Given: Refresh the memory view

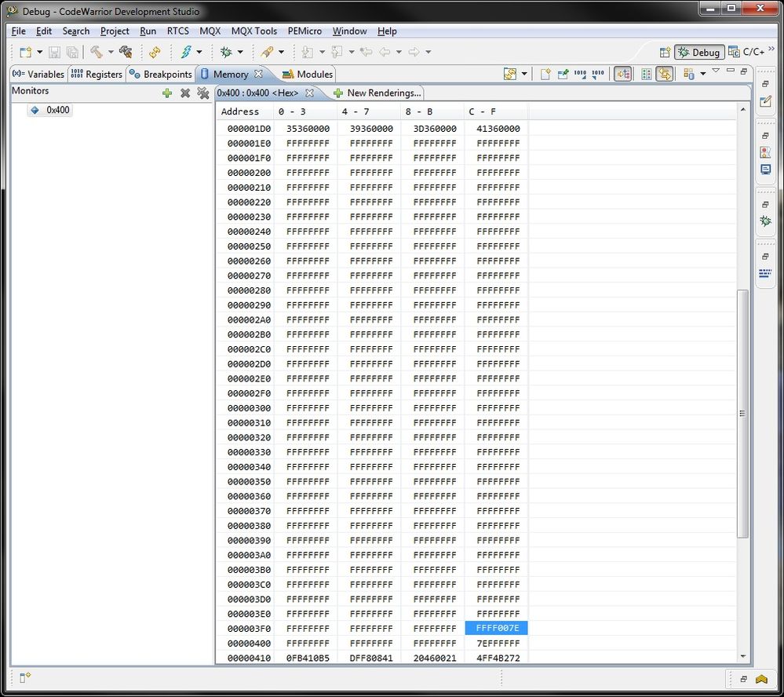Looking at the screenshot, I should (512, 73).
